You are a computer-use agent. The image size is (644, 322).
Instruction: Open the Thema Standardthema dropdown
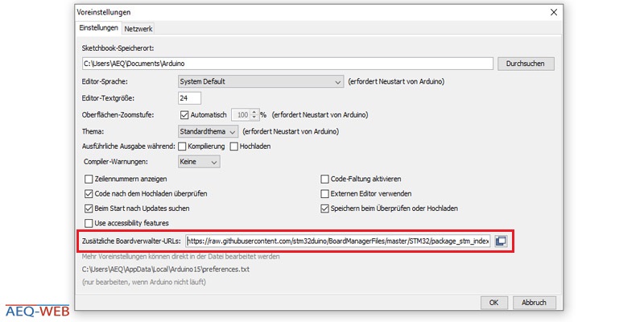(208, 132)
